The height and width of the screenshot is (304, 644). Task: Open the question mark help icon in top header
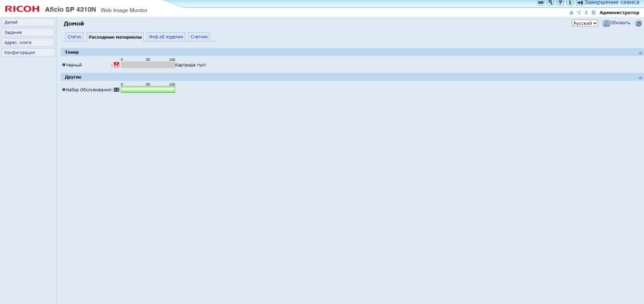[x=560, y=2]
